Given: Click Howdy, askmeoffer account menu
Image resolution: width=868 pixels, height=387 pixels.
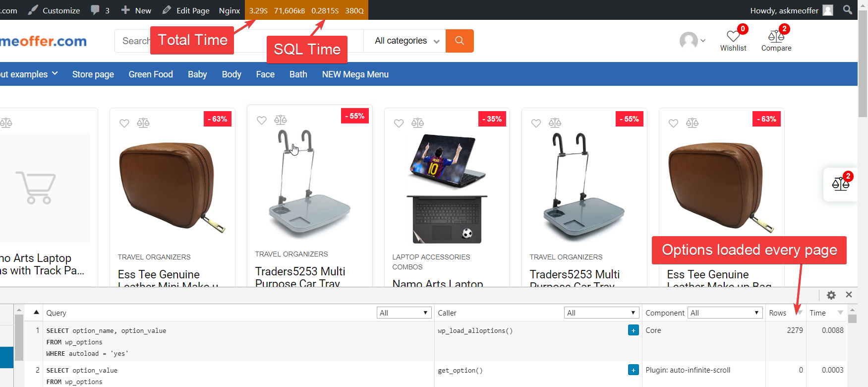Looking at the screenshot, I should [x=791, y=10].
